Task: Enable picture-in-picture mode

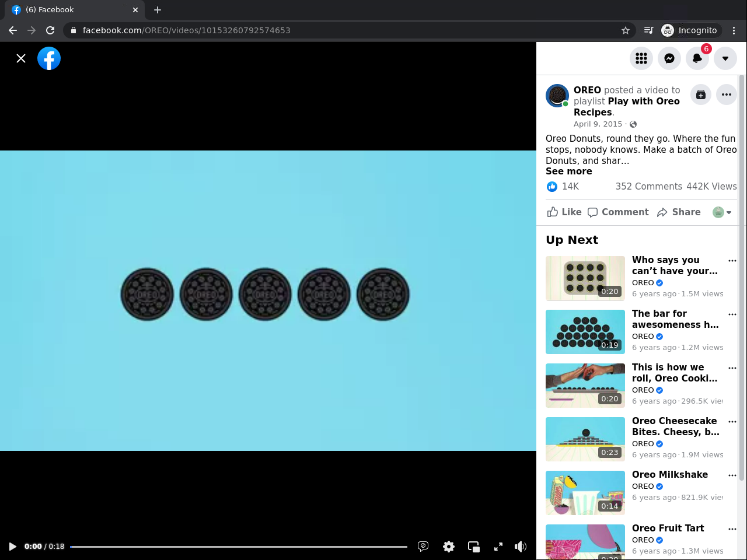Action: click(x=474, y=547)
